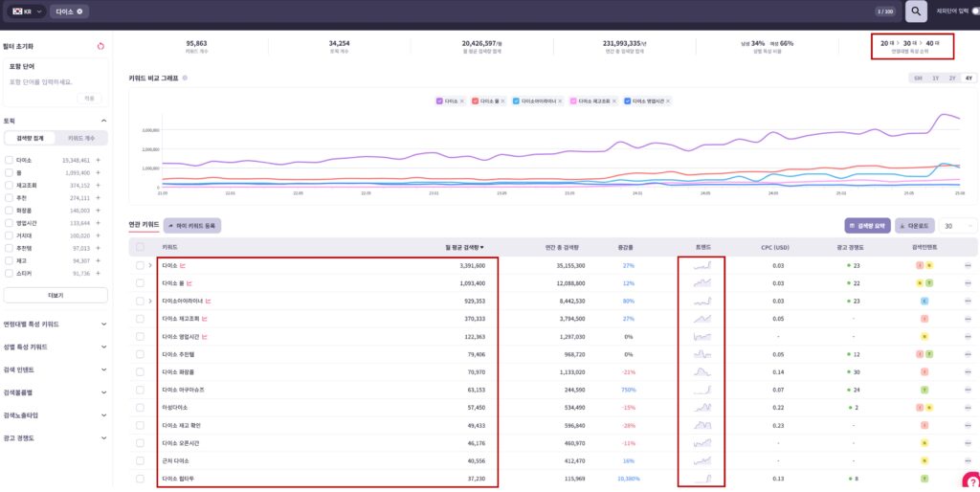The height and width of the screenshot is (492, 980).
Task: Click plus icon next to 재고조회 topic
Action: pos(99,186)
